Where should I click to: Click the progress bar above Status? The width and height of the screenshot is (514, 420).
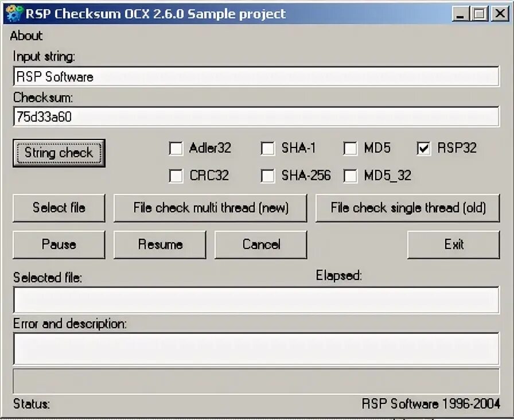point(256,381)
